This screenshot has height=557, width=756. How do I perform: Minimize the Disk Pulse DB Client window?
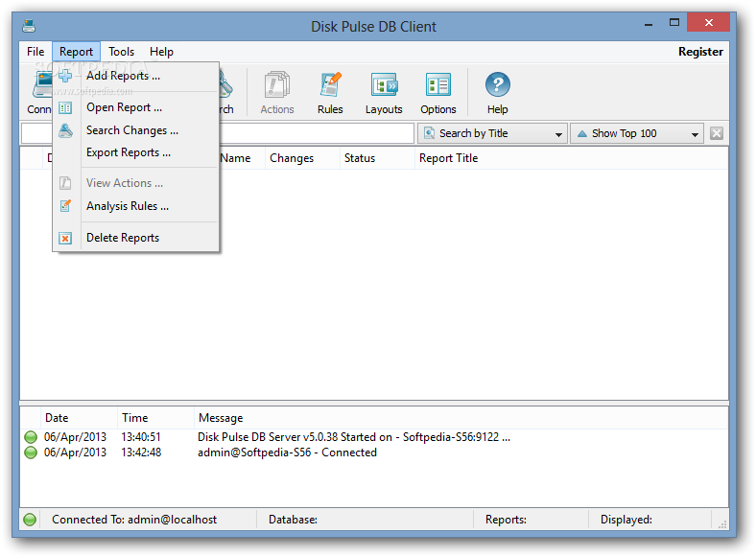[x=649, y=23]
